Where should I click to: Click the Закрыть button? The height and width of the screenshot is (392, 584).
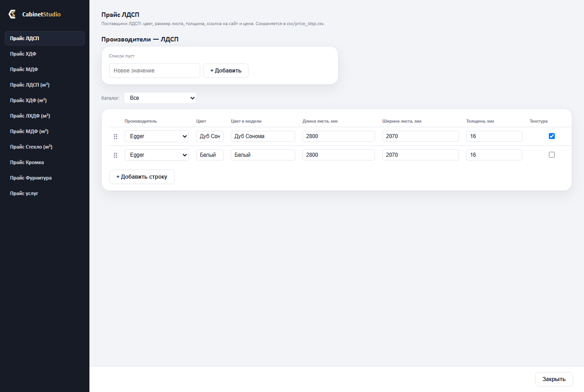tap(554, 379)
